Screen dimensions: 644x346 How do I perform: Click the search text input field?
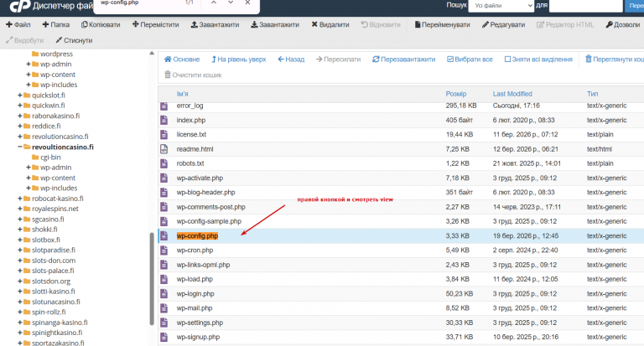(585, 5)
